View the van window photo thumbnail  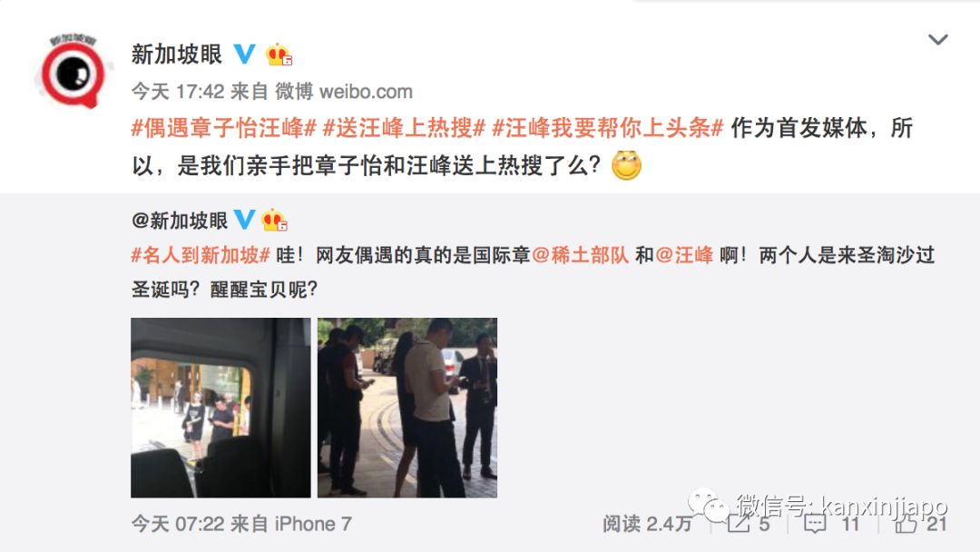220,408
